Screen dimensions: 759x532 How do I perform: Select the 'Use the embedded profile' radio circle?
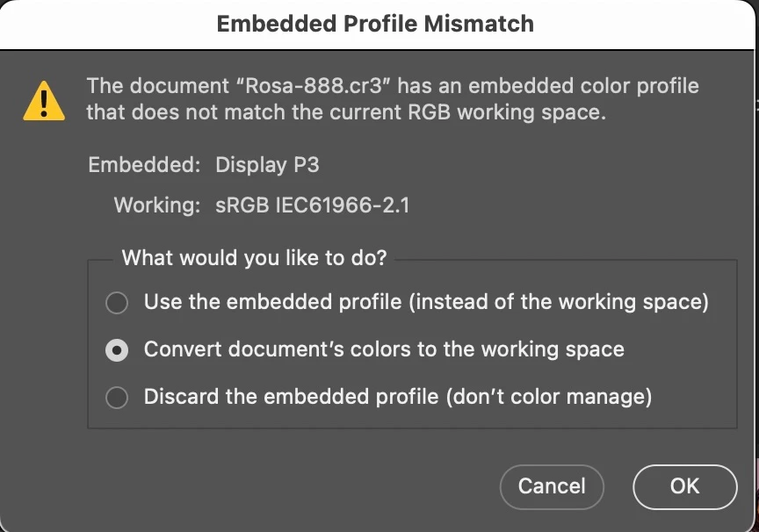click(x=116, y=303)
